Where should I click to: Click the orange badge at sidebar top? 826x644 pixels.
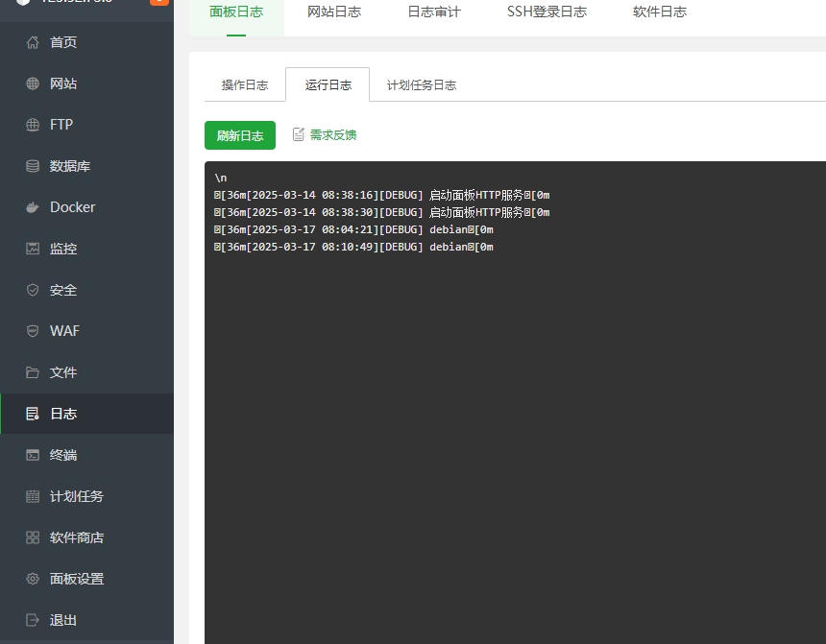(159, 2)
